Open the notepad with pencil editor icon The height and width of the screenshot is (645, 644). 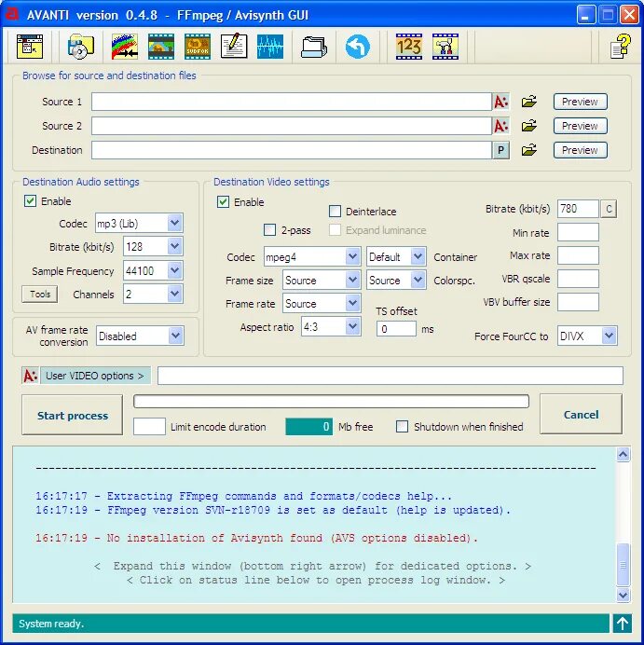(234, 47)
